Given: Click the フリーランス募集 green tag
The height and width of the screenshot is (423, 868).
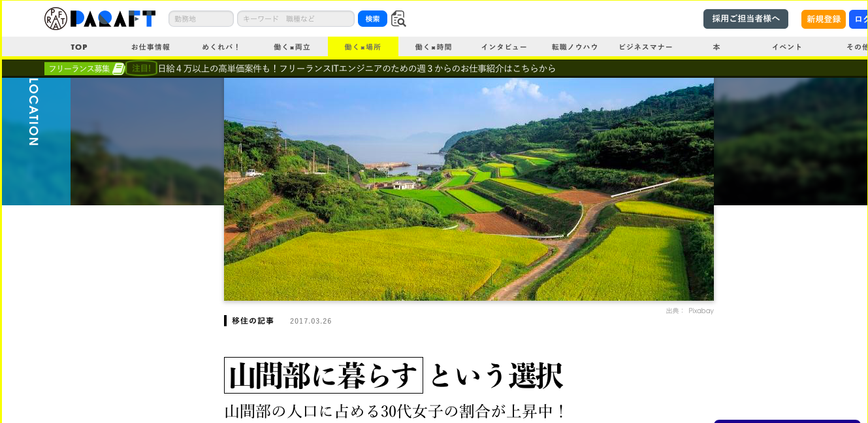Looking at the screenshot, I should (84, 69).
